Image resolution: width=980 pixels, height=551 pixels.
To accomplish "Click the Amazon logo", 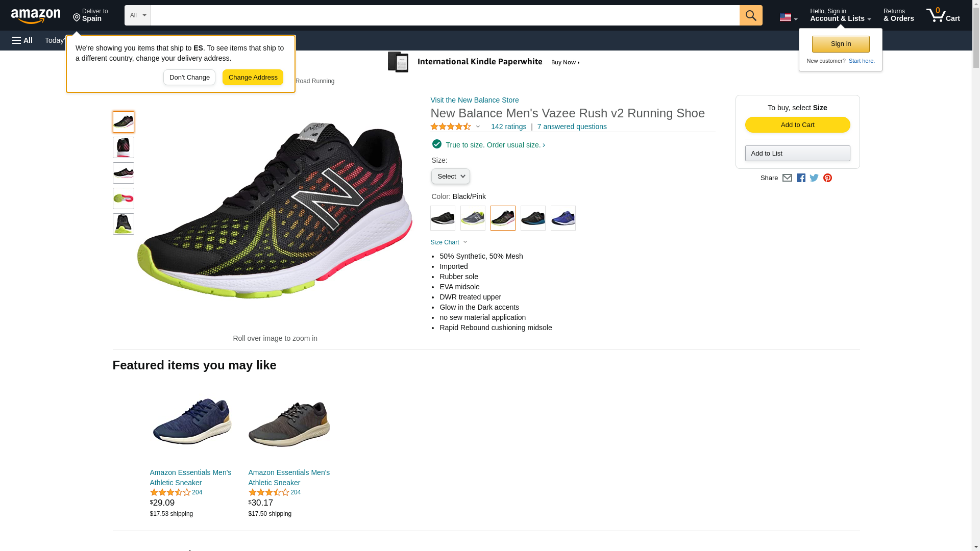I will coord(36,16).
